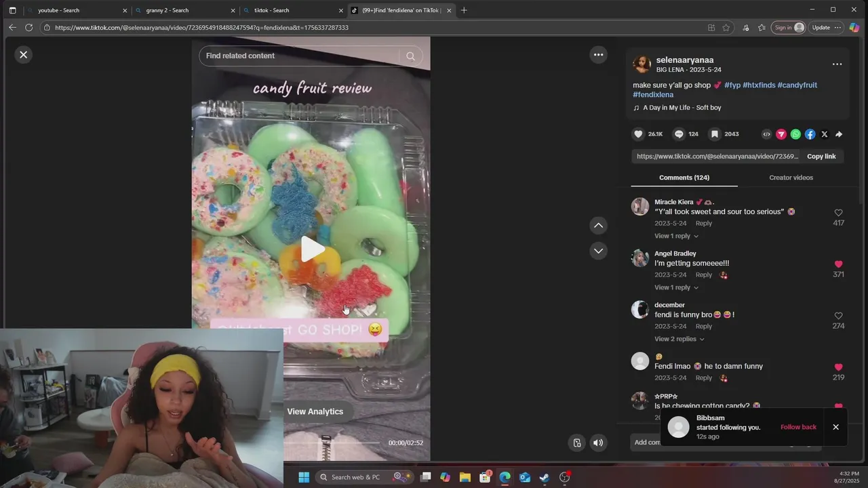This screenshot has width=868, height=488.
Task: Unlike Angel Bradley's comment
Action: (838, 264)
